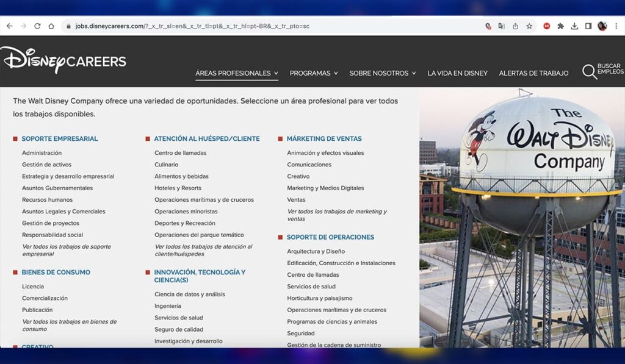Viewport: 625px width, 364px height.
Task: Select Programas de ciencias y animales link
Action: [x=332, y=322]
